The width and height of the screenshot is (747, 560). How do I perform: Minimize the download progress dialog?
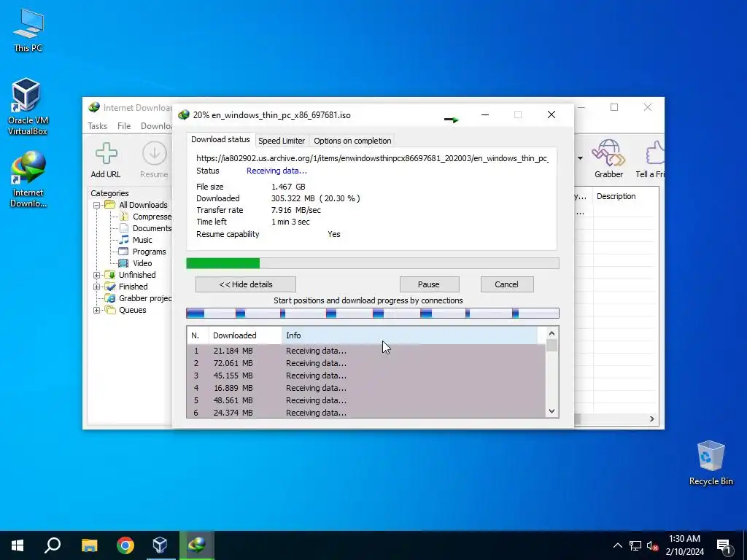pyautogui.click(x=485, y=114)
